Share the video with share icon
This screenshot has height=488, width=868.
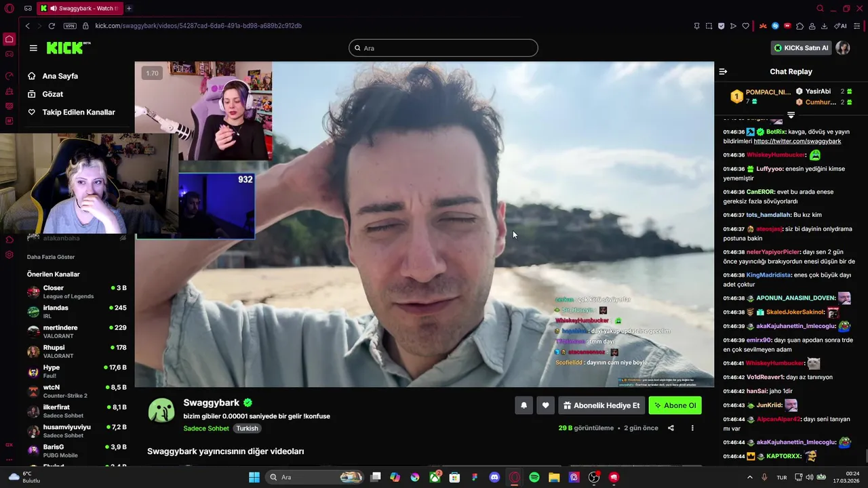click(x=671, y=428)
